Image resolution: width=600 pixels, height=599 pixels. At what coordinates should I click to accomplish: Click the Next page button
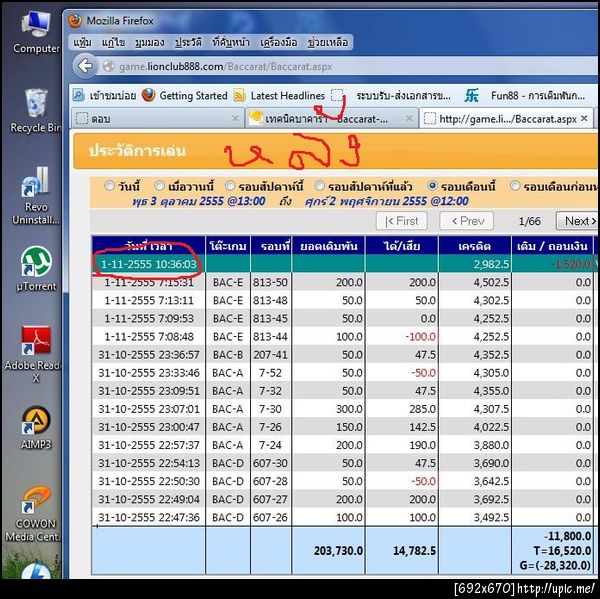click(577, 221)
